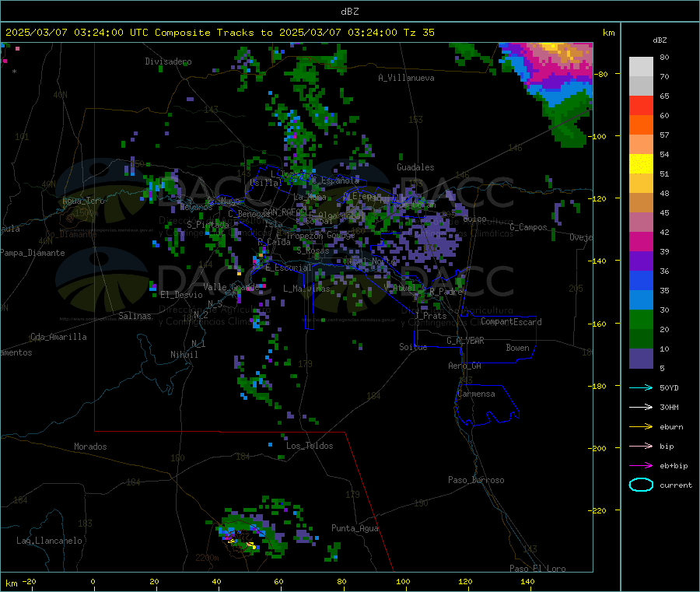Click the blue 35–36 dBZ legend swatch
This screenshot has height=592, width=700.
(x=641, y=280)
